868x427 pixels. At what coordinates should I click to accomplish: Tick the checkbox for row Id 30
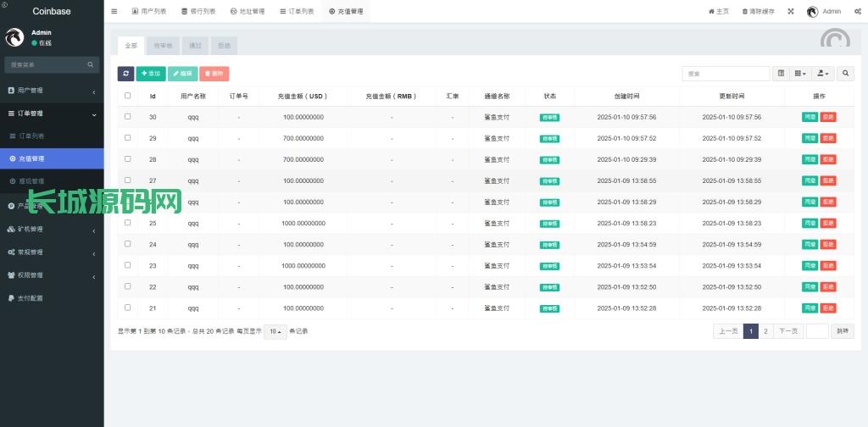(x=128, y=116)
